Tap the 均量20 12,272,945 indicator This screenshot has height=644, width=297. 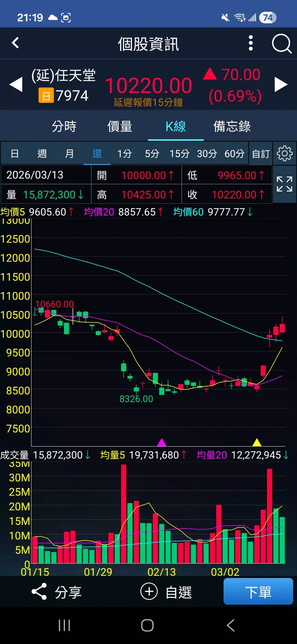click(x=242, y=455)
